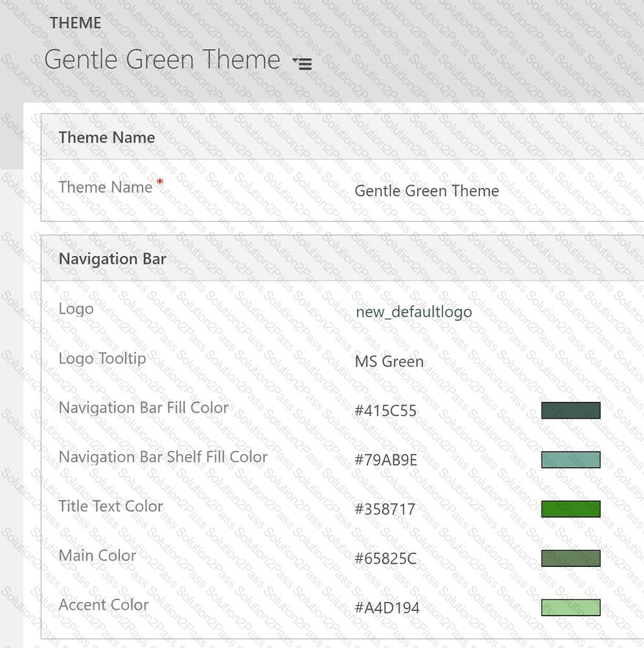
Task: Select the Navigation Bar Shelf Fill Color swatch
Action: click(x=570, y=459)
